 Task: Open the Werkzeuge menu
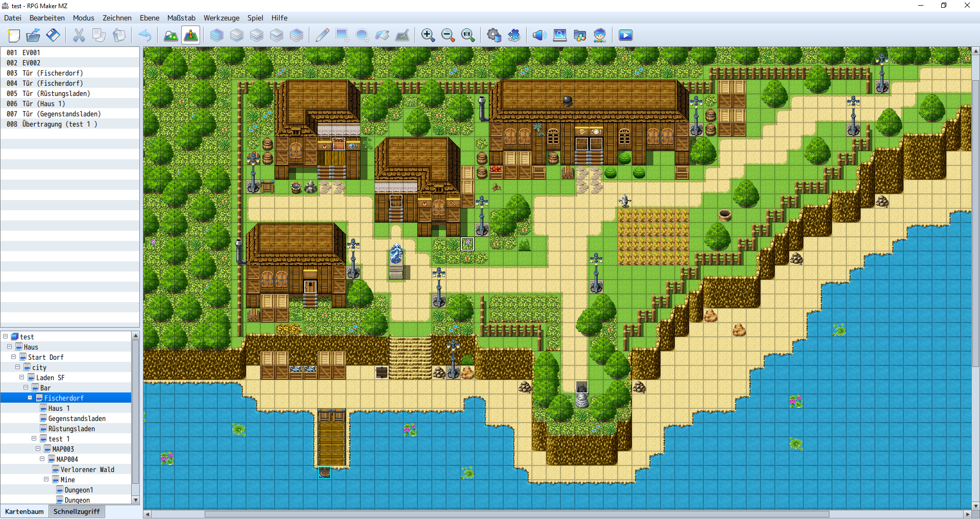pyautogui.click(x=221, y=18)
